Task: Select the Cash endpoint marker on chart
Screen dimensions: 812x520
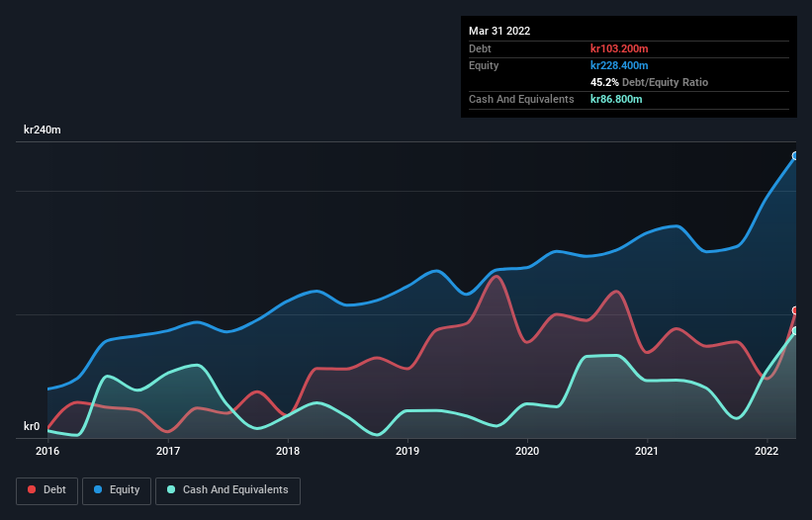Action: click(x=795, y=330)
